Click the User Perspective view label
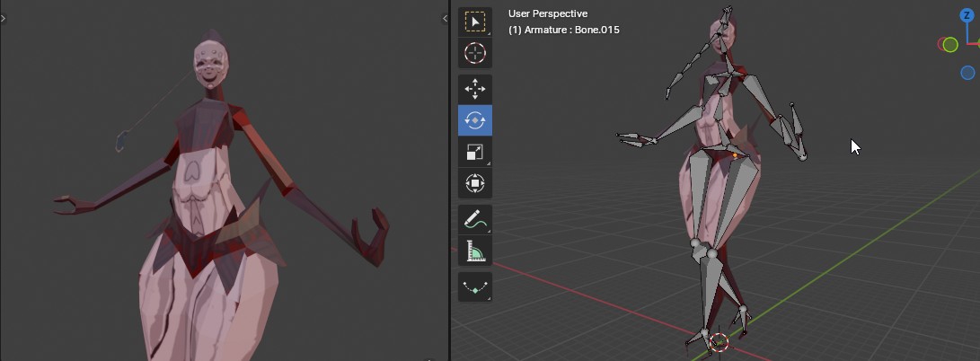This screenshot has width=980, height=361. 547,13
